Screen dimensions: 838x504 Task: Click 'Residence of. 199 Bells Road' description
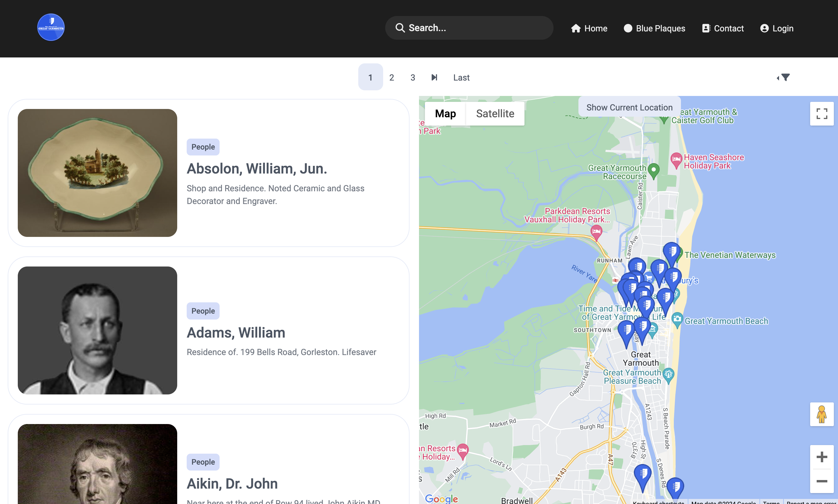click(282, 352)
